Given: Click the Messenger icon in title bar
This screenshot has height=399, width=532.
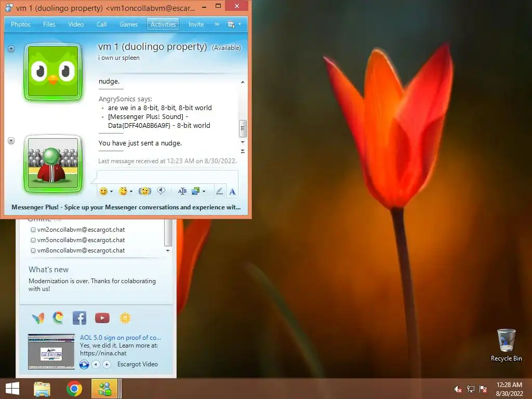Looking at the screenshot, I should click(9, 7).
